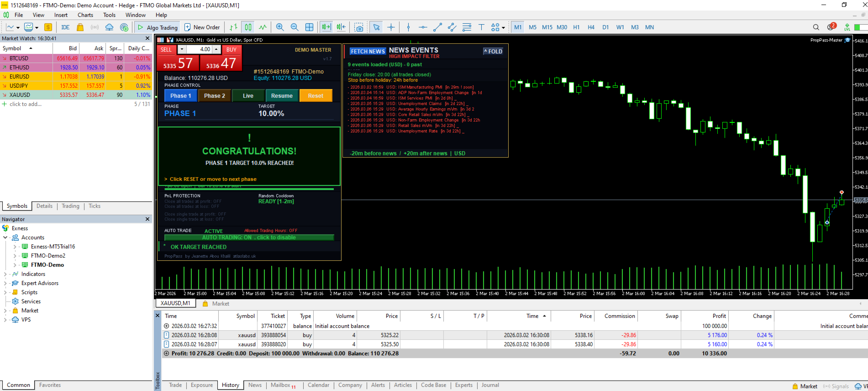Switch to the Journal tab in Toolbox
The image size is (868, 391).
pyautogui.click(x=490, y=385)
